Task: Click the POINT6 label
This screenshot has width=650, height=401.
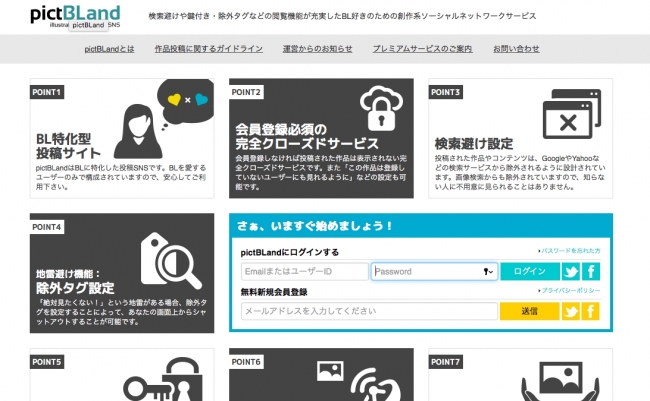Action: [246, 362]
